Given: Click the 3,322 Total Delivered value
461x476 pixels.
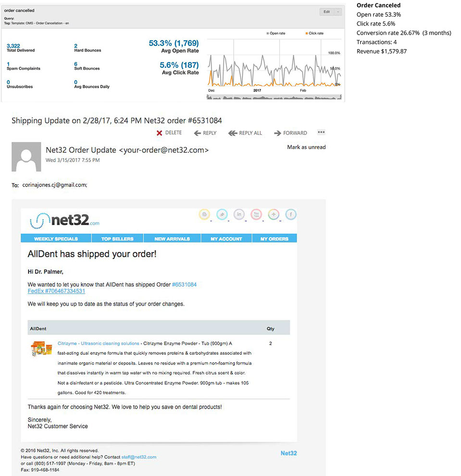Looking at the screenshot, I should 13,46.
